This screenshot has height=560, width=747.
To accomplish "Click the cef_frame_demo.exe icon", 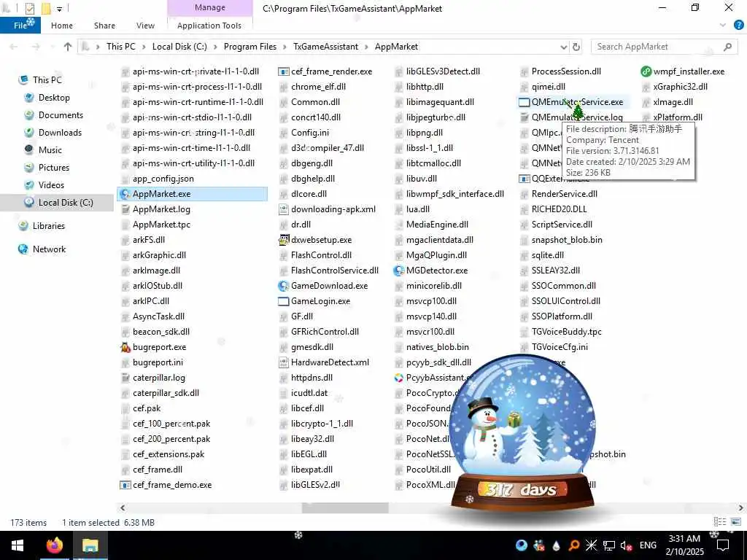I will [125, 485].
